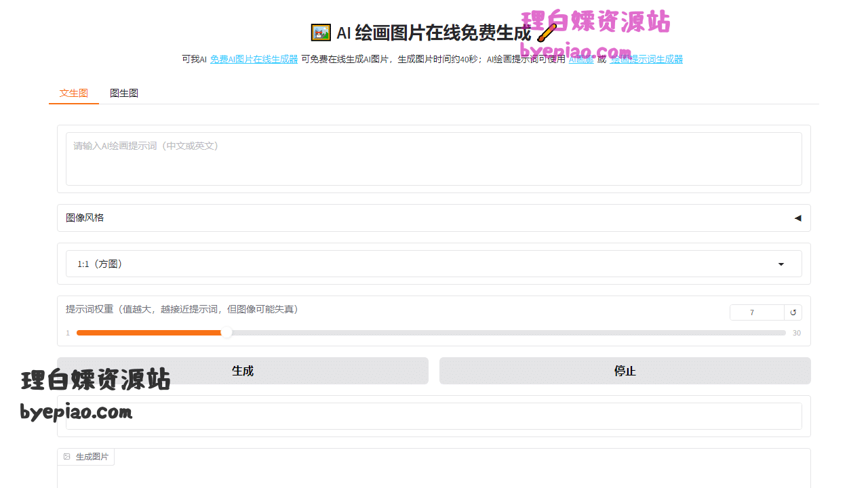Expand the 图像风格 section arrow

pyautogui.click(x=797, y=218)
